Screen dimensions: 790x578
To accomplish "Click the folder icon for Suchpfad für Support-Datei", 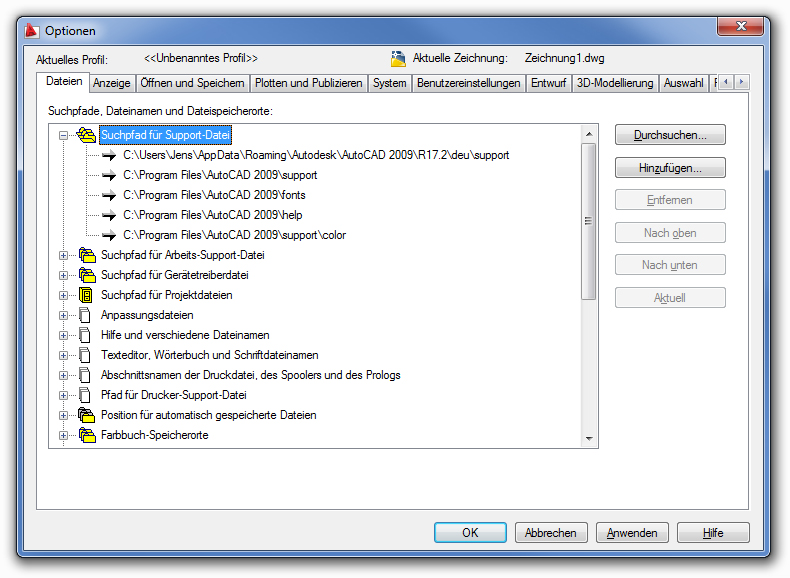I will pyautogui.click(x=86, y=135).
